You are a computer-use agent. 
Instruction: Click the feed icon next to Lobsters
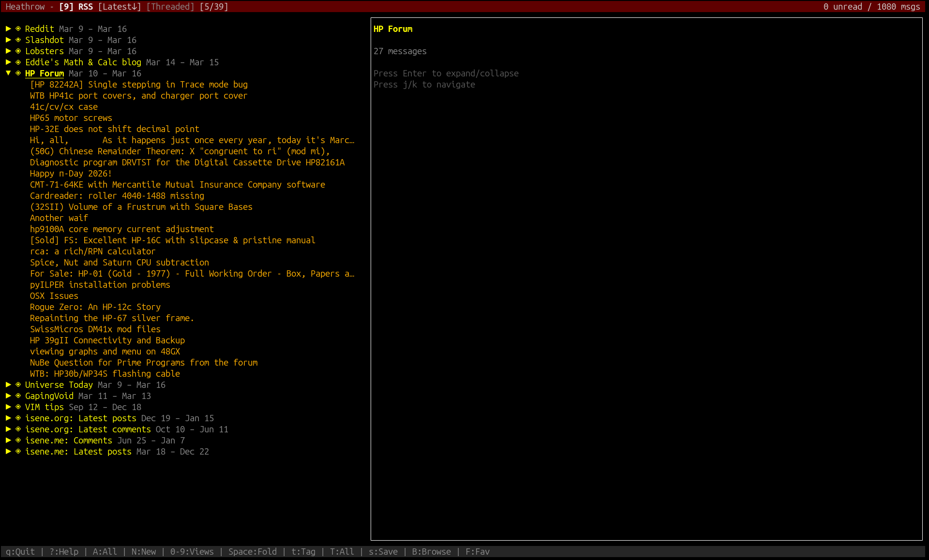[x=18, y=51]
